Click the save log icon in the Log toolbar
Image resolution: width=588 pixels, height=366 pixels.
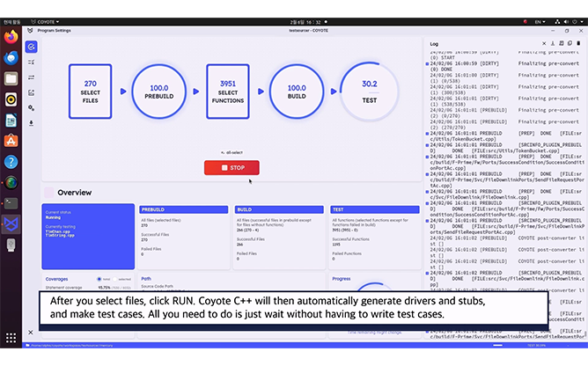point(562,43)
